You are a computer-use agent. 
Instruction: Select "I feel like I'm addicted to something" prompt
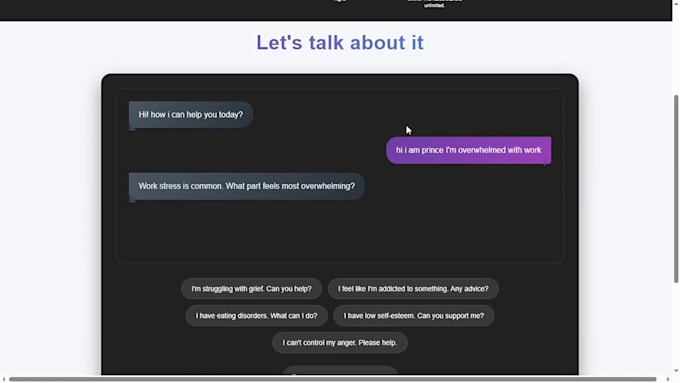(413, 289)
